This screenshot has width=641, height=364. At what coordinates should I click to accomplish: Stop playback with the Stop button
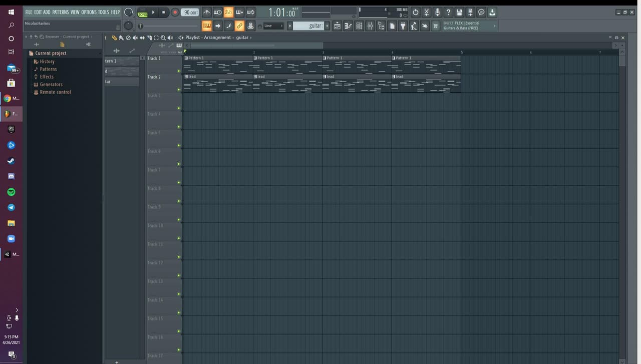pos(163,13)
